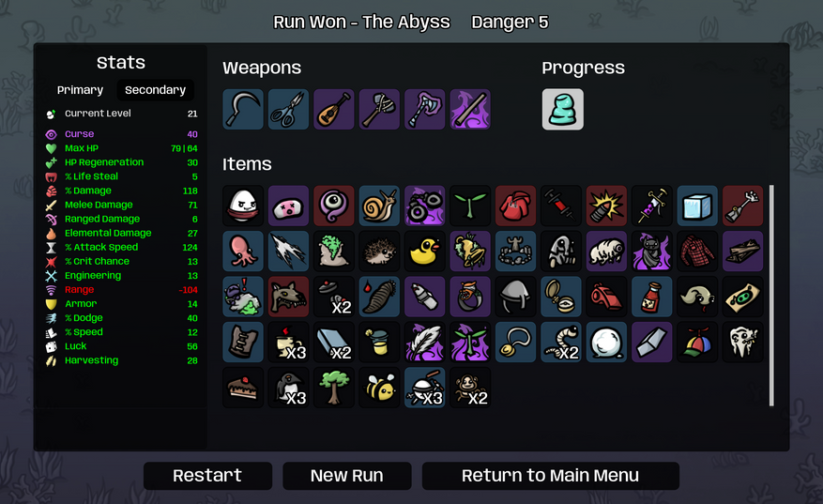
Task: Select the bee item icon
Action: click(379, 388)
